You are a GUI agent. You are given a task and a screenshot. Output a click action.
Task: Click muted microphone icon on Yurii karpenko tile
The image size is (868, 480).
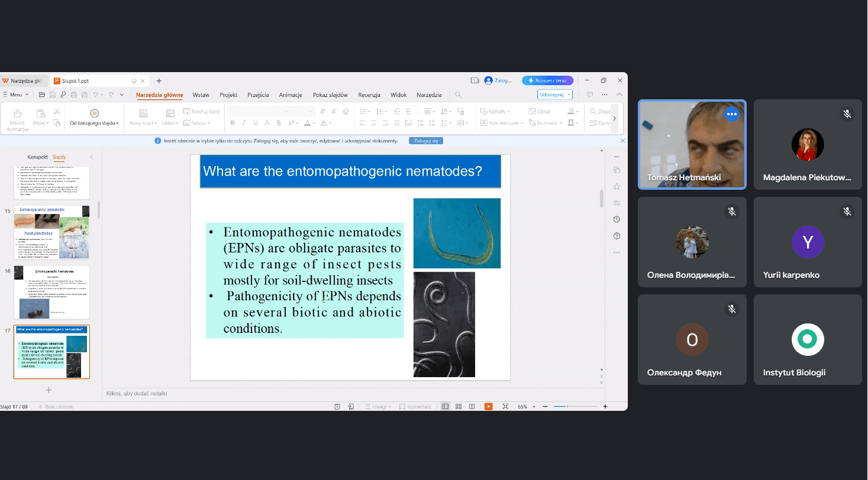click(847, 212)
